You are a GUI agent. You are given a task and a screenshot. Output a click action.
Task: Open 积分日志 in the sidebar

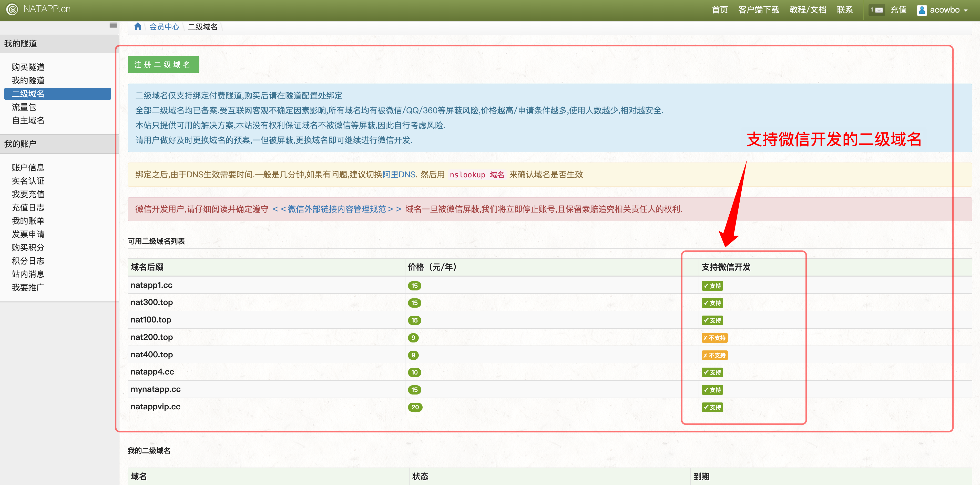pyautogui.click(x=28, y=260)
